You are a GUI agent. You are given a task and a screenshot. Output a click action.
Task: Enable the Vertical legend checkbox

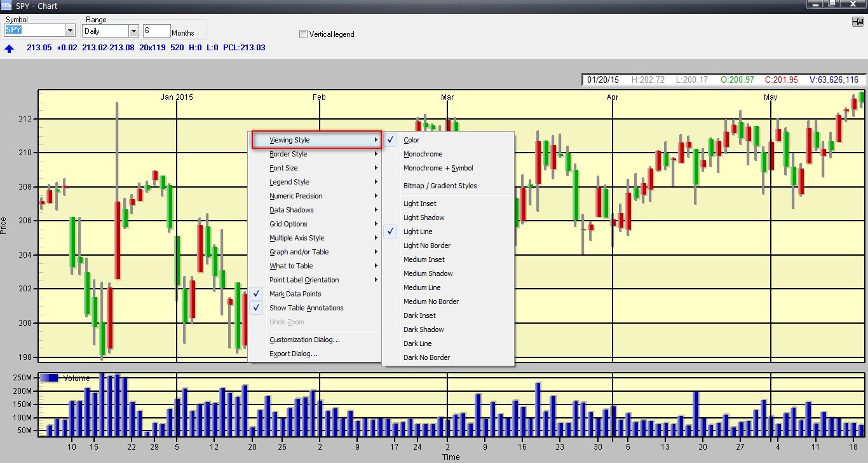(x=303, y=34)
